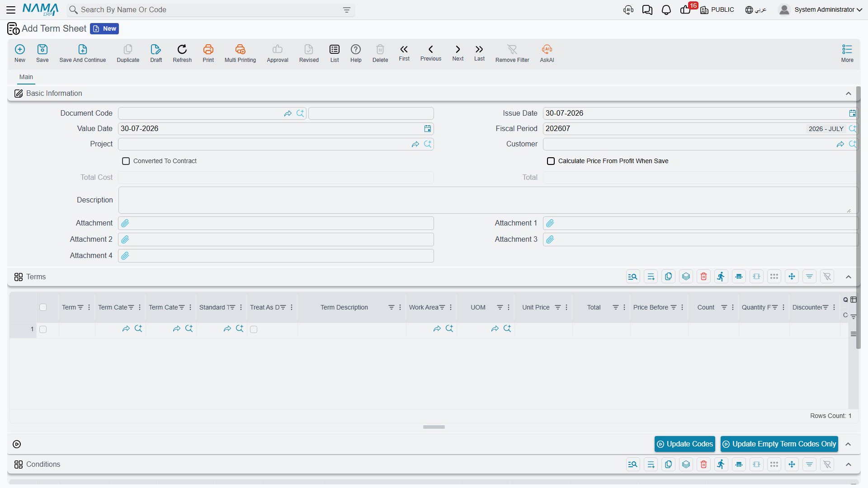Collapse the Terms section

coord(849,277)
